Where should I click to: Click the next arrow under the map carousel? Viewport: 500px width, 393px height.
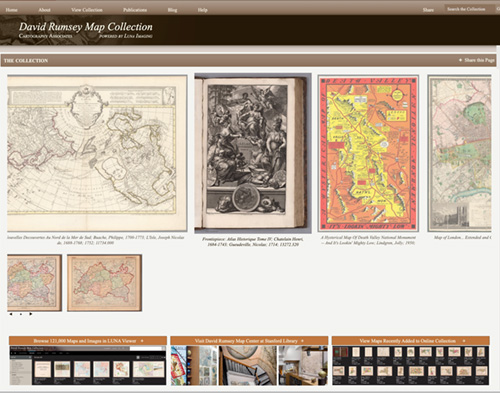[x=31, y=314]
